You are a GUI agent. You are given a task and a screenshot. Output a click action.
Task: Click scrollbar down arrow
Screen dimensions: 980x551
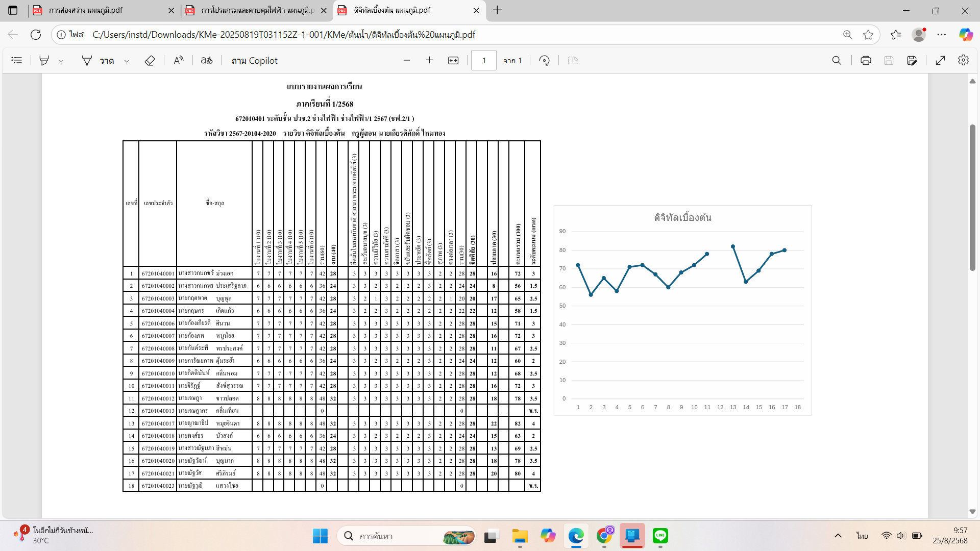coord(972,512)
